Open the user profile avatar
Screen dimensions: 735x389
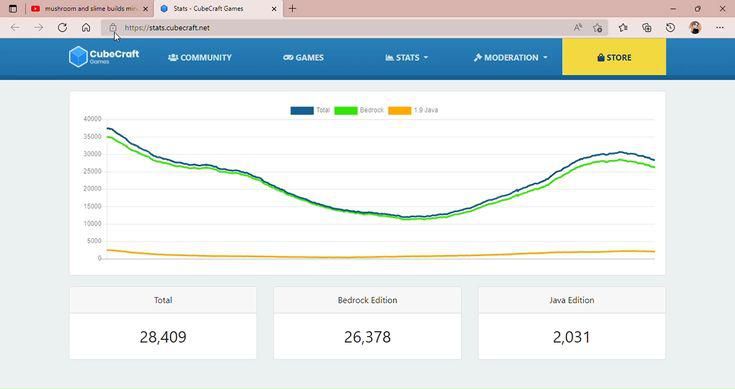pyautogui.click(x=695, y=28)
